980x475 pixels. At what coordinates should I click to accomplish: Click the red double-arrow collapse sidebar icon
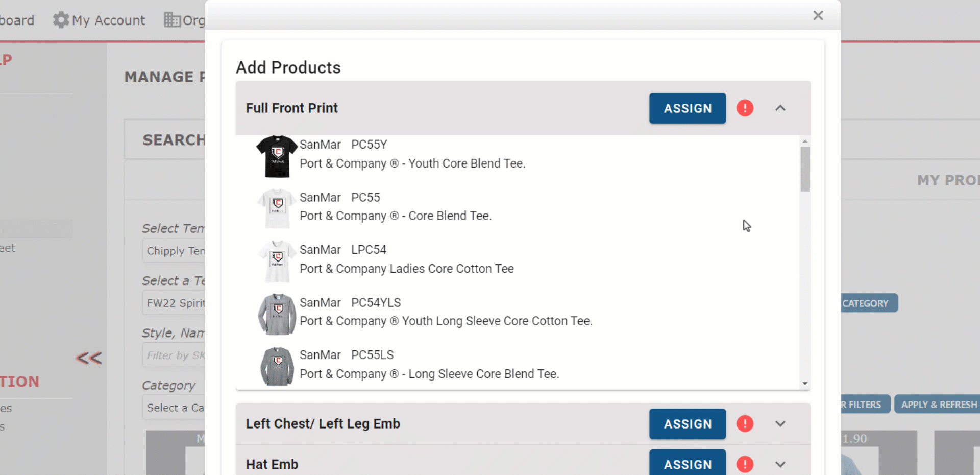coord(89,358)
